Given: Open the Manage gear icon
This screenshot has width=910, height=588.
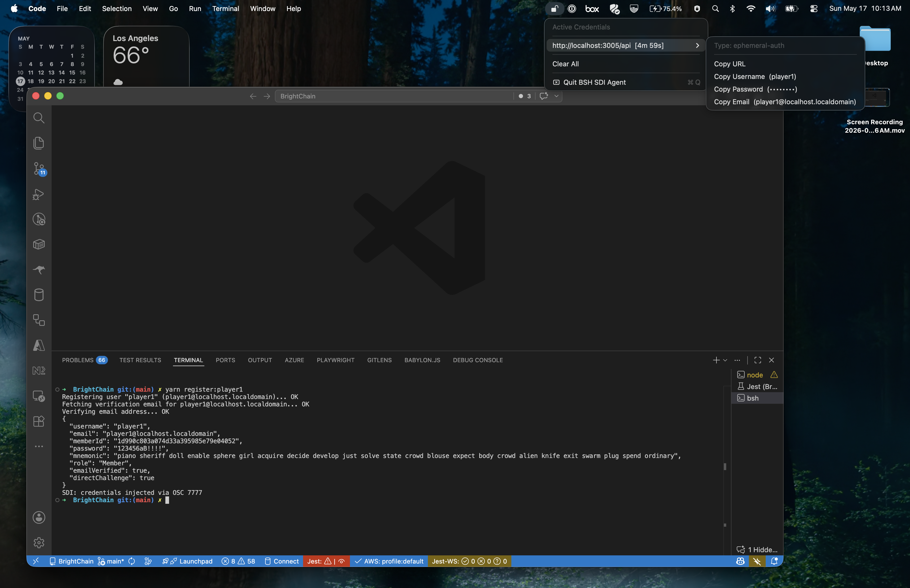Looking at the screenshot, I should pos(38,542).
